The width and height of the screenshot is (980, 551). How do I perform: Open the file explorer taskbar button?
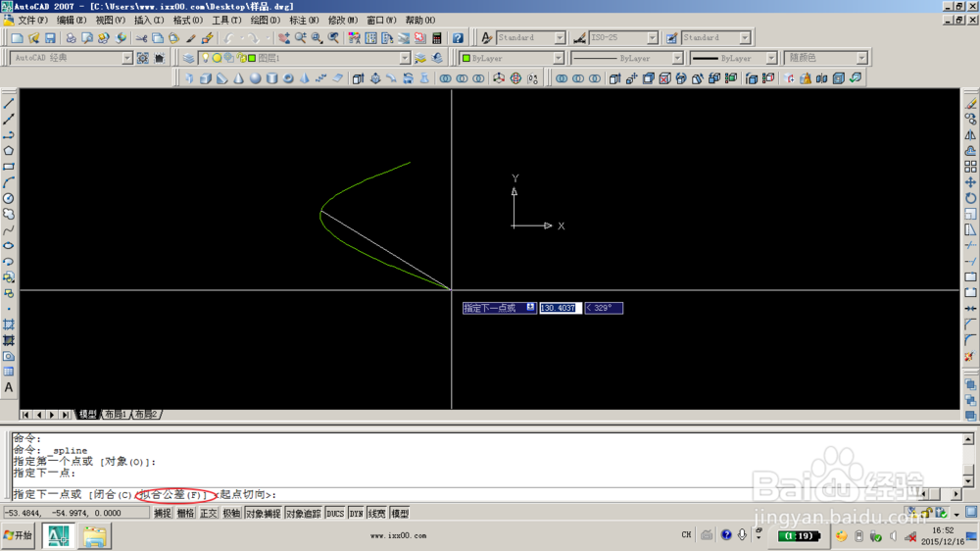click(95, 536)
